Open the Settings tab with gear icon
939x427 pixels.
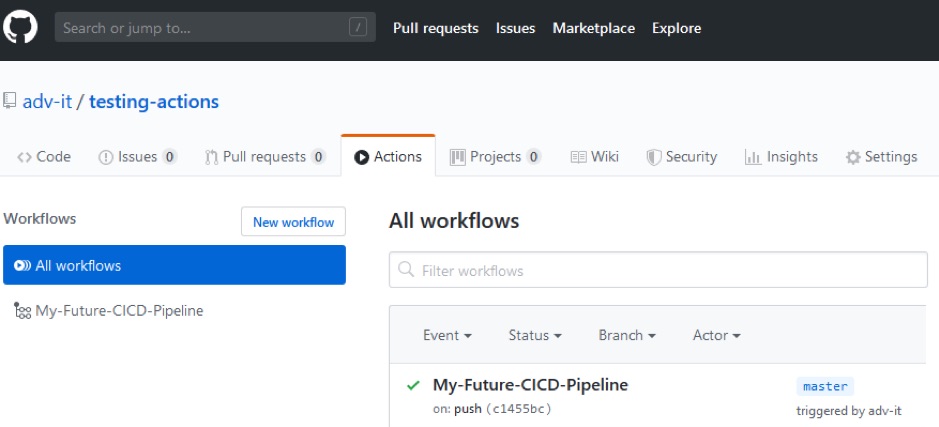pyautogui.click(x=881, y=157)
